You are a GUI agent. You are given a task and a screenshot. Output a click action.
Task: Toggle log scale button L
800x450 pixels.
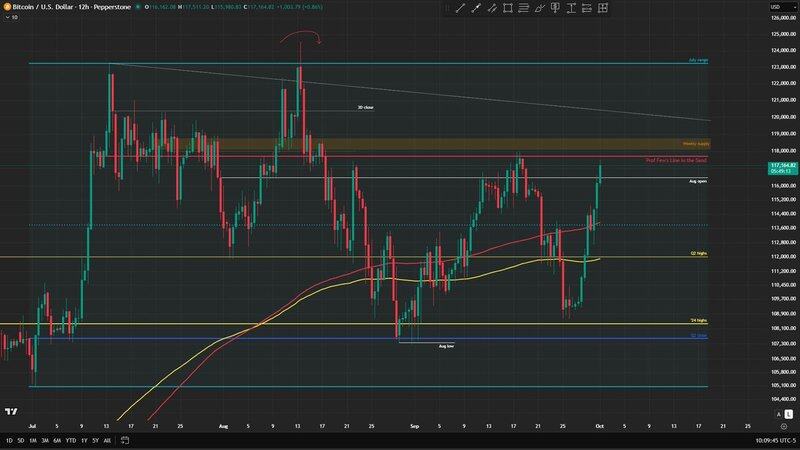(789, 415)
